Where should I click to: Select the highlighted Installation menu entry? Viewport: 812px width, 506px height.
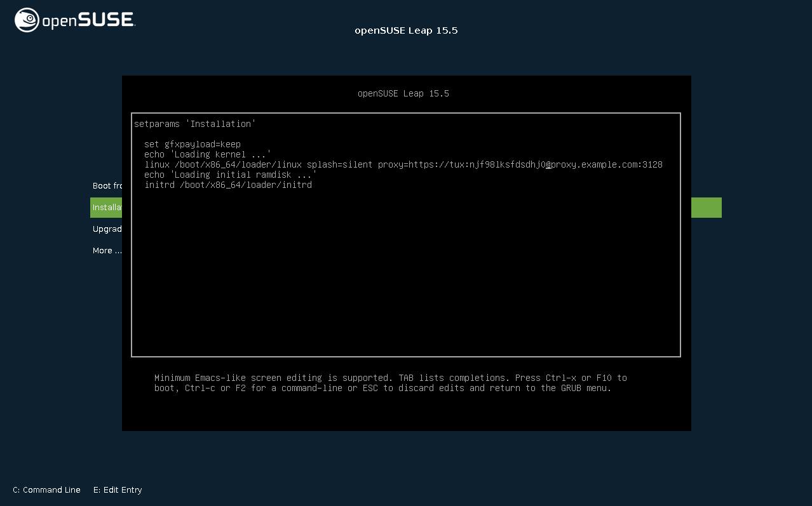(x=106, y=208)
